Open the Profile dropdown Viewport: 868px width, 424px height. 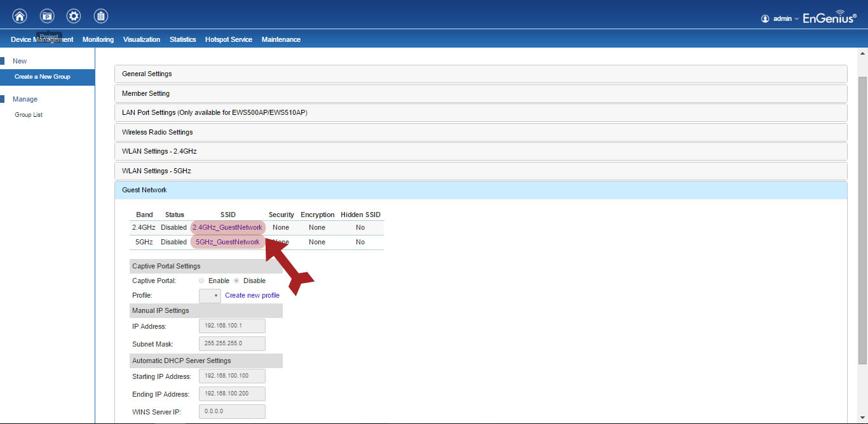point(210,296)
